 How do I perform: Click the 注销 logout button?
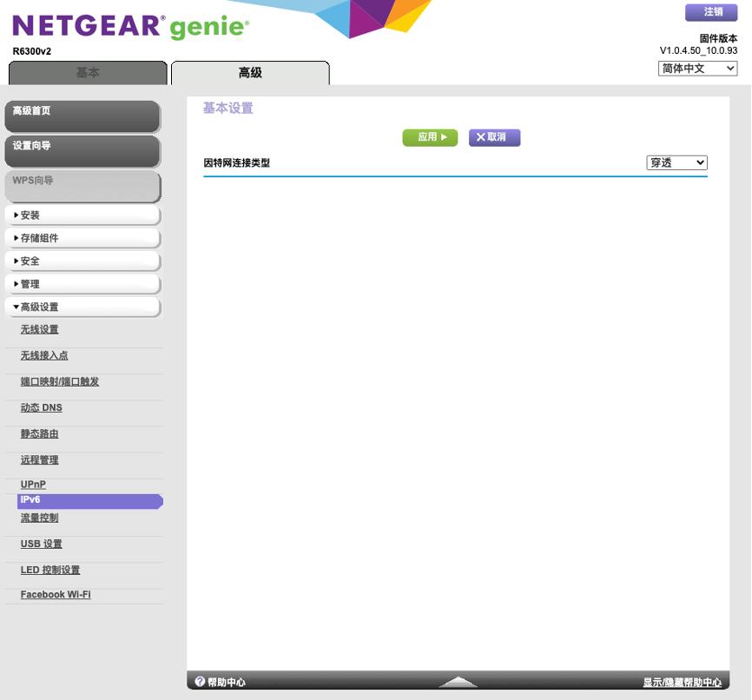pos(711,12)
